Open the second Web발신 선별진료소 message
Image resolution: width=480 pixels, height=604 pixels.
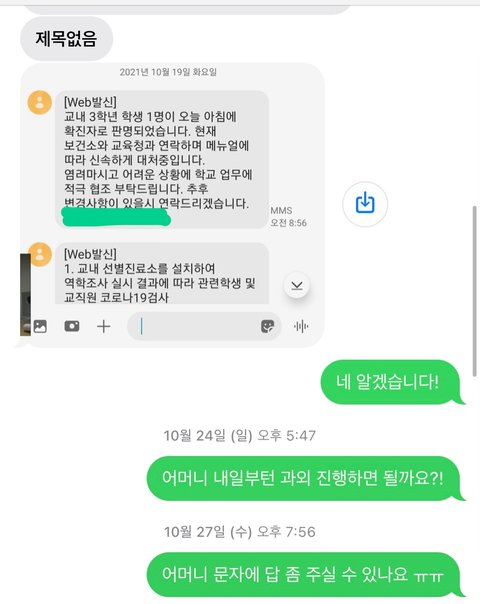162,273
